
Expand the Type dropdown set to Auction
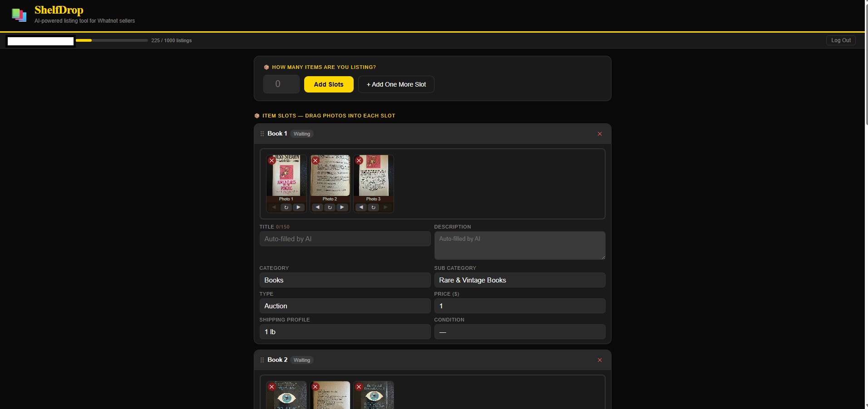(345, 306)
